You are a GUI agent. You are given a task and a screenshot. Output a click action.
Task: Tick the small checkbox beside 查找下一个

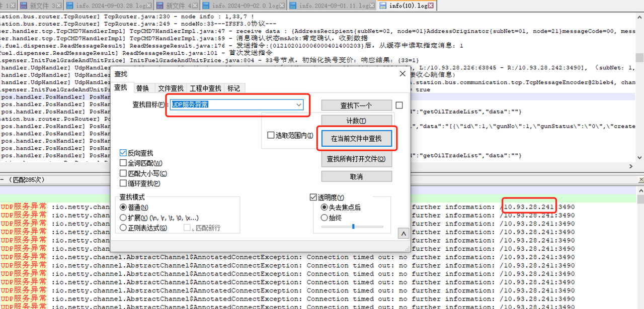point(399,106)
